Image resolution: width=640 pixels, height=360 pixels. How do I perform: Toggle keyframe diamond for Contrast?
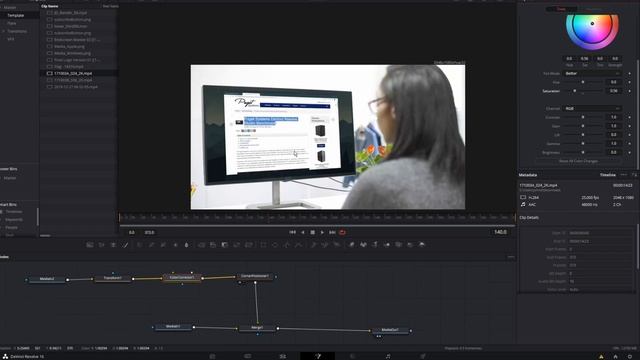(629, 117)
